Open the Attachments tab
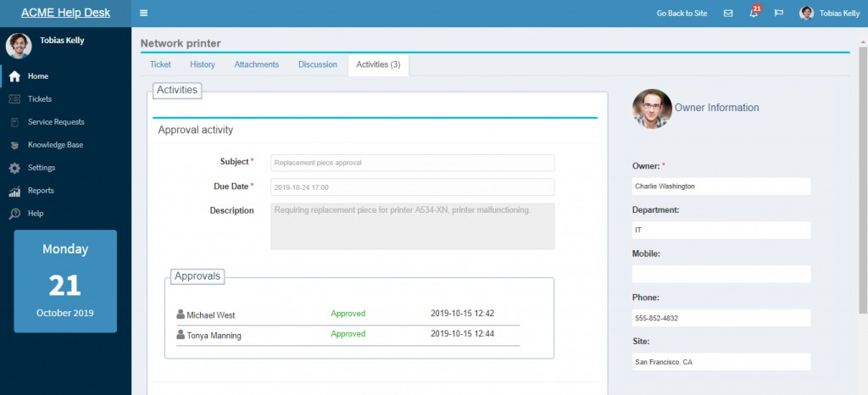868x395 pixels. tap(256, 64)
